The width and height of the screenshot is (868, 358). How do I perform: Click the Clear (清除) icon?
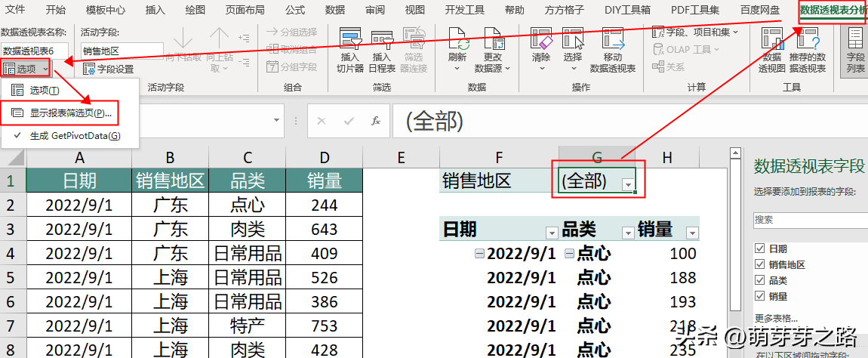pyautogui.click(x=541, y=39)
